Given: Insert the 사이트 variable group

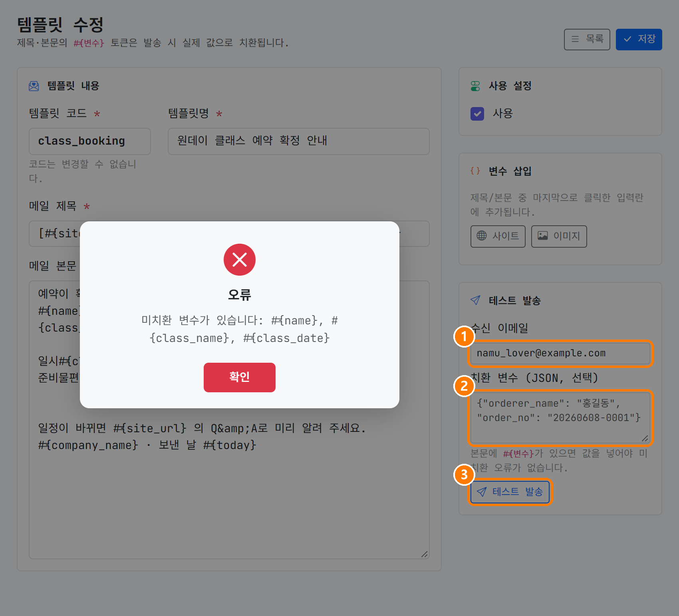Looking at the screenshot, I should tap(498, 236).
